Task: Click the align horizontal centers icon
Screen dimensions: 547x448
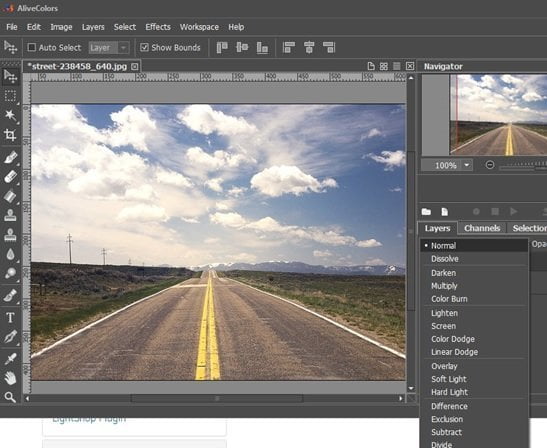Action: 242,47
